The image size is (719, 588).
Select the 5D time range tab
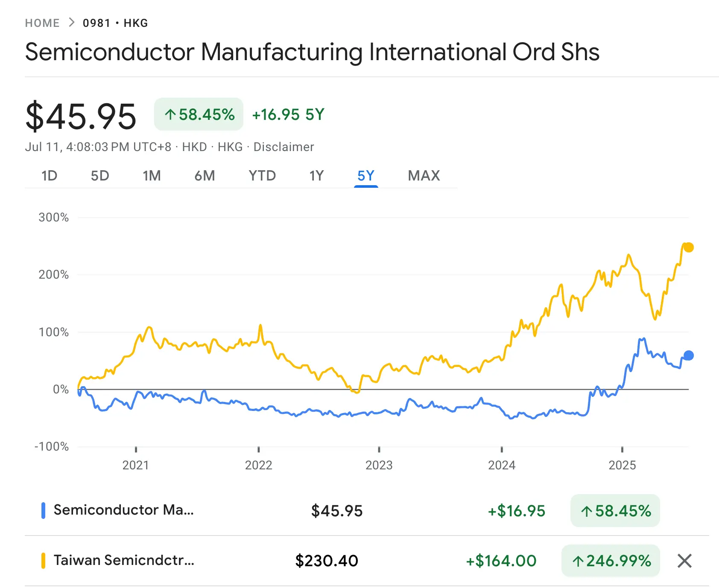100,175
